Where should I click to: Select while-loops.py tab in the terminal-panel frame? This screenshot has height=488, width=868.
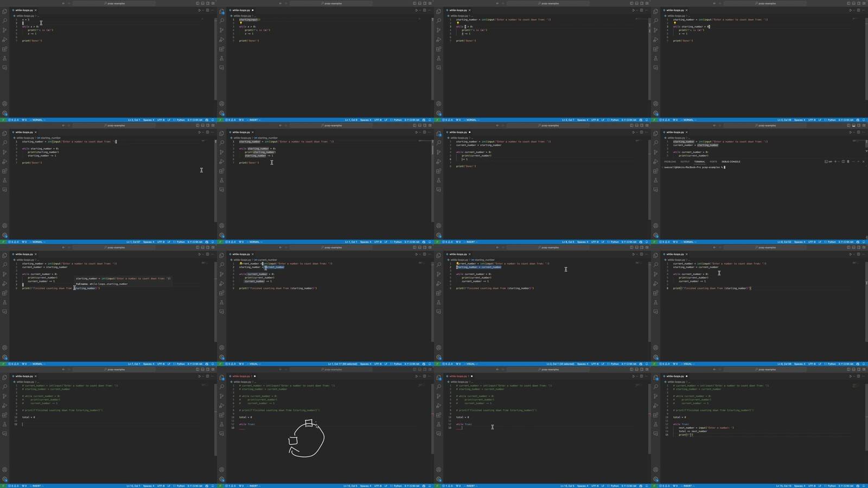click(675, 132)
